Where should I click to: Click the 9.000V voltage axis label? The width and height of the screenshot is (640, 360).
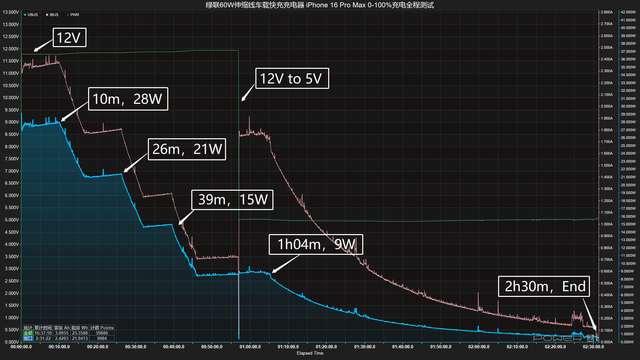pyautogui.click(x=11, y=122)
